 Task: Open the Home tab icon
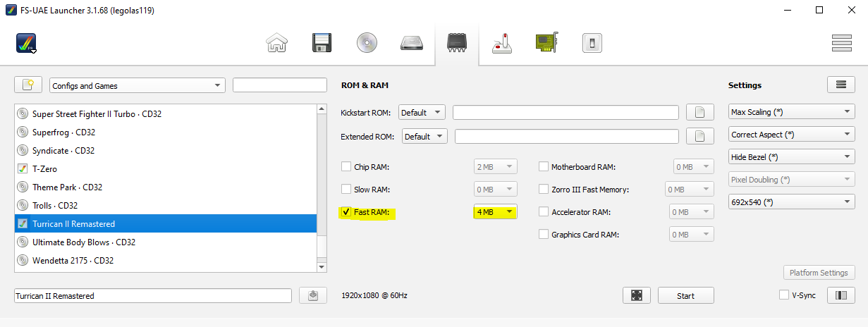[276, 43]
